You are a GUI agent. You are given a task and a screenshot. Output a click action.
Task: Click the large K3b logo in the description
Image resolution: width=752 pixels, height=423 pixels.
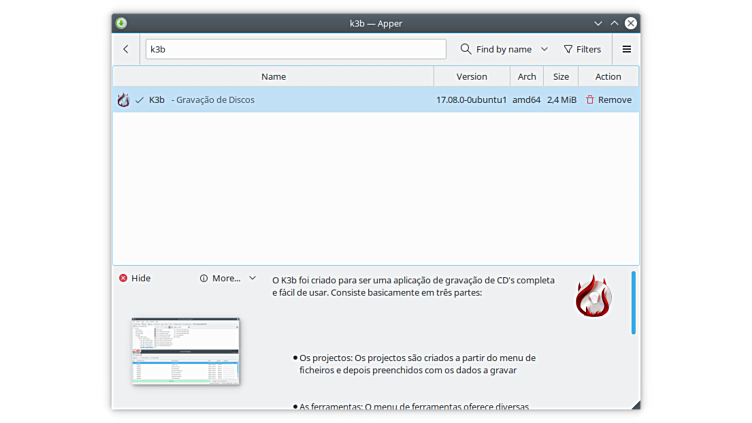click(x=593, y=296)
